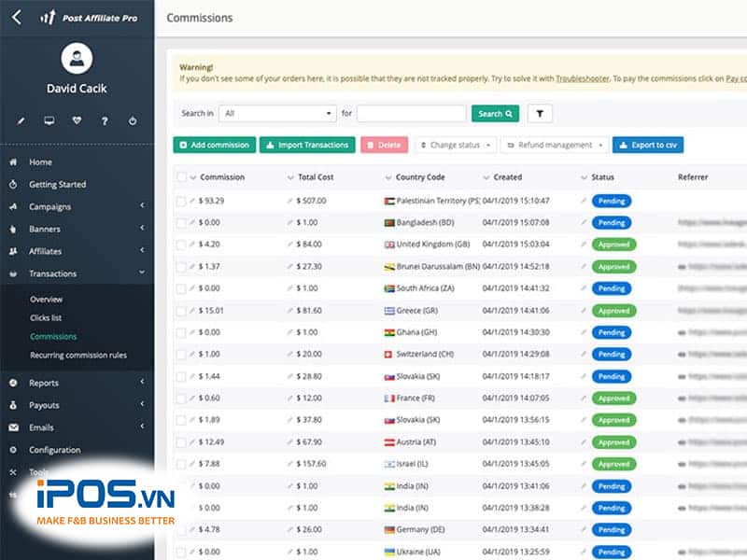Click the green Add commission button
The height and width of the screenshot is (560, 747).
[x=215, y=146]
